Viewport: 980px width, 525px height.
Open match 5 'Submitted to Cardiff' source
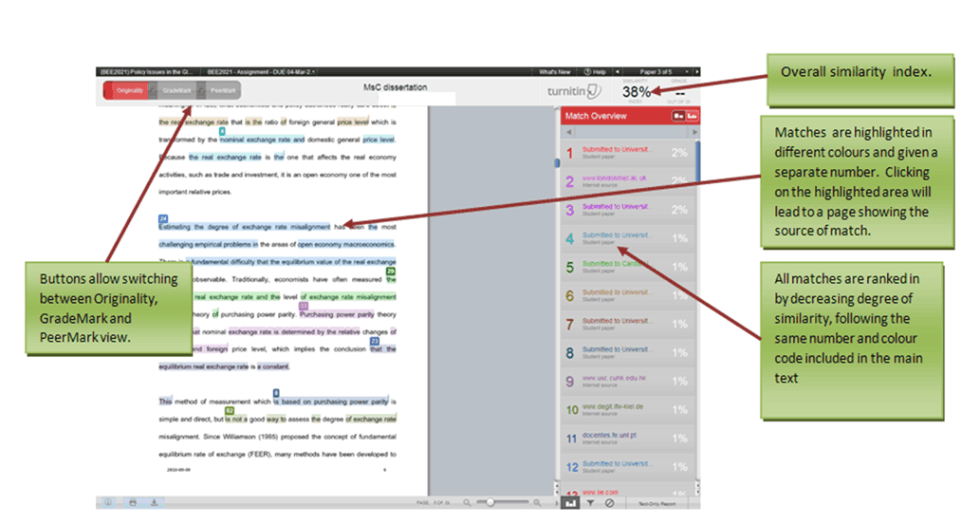(617, 266)
